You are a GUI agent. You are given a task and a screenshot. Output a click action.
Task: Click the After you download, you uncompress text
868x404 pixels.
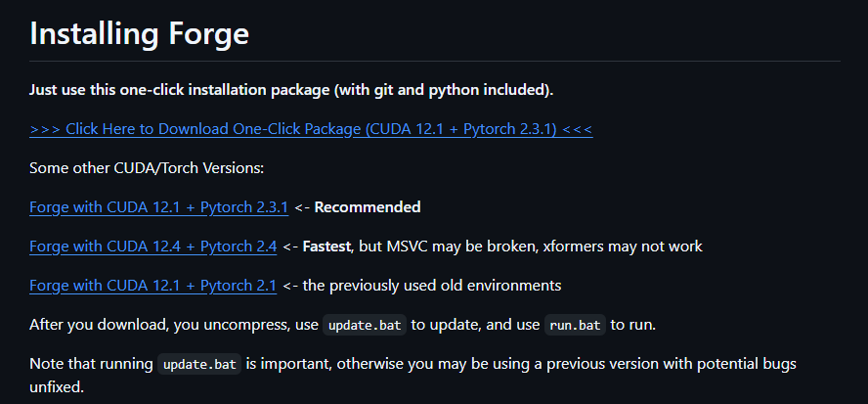coord(172,325)
